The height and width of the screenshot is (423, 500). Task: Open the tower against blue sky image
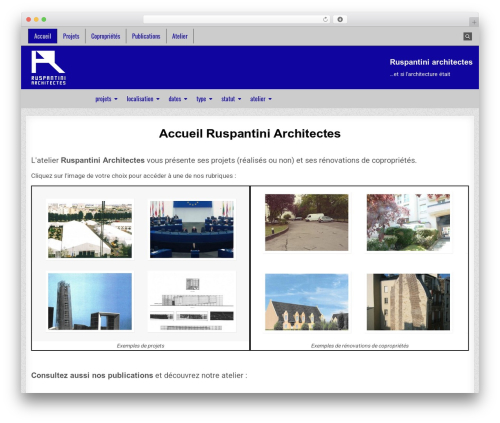(90, 301)
